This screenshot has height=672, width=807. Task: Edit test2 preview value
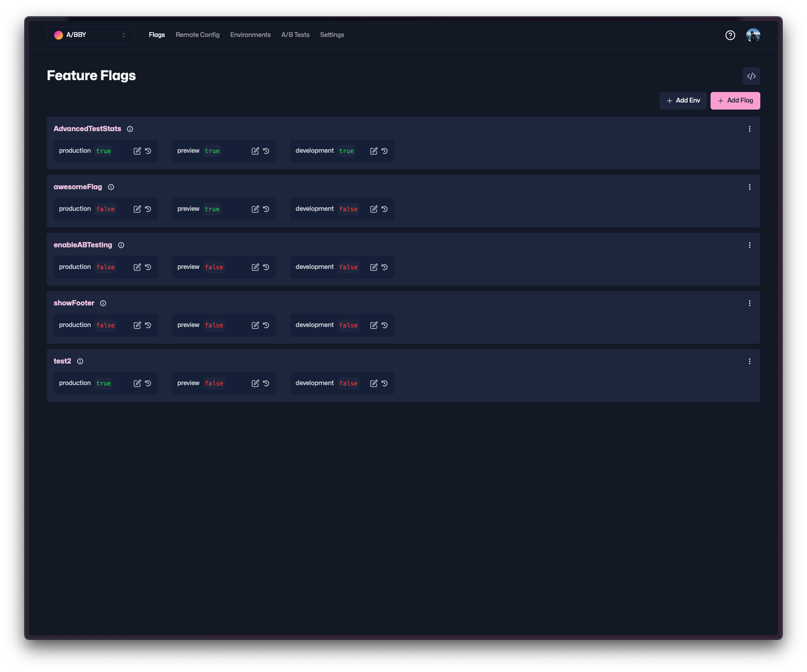coord(255,383)
